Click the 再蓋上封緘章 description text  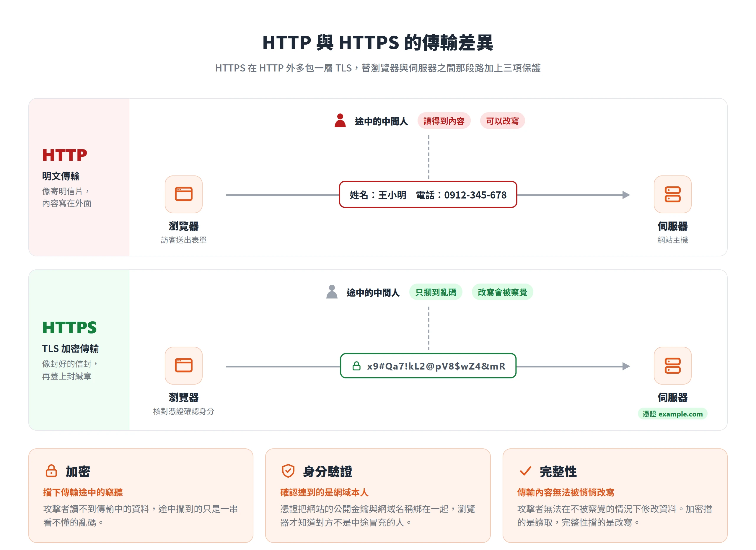pyautogui.click(x=67, y=376)
